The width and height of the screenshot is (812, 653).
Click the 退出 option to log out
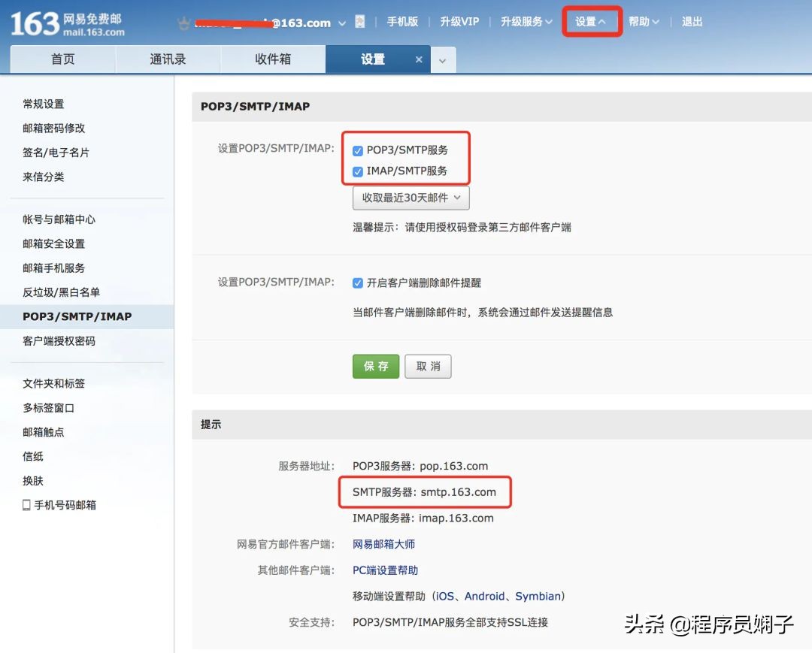692,22
